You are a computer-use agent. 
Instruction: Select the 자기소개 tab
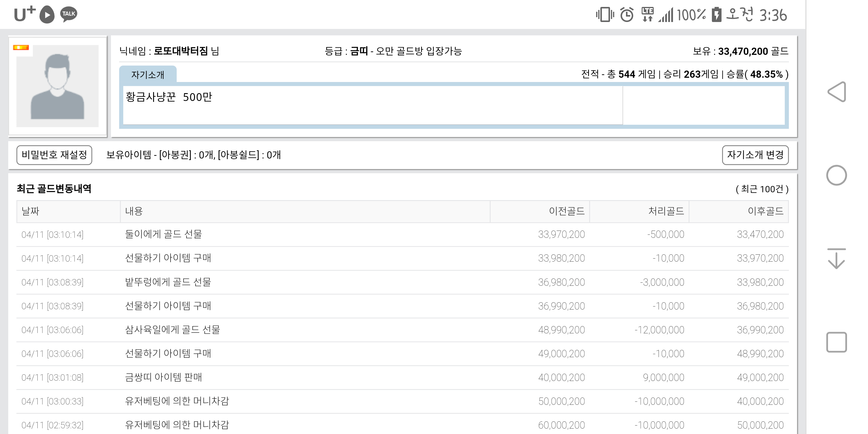point(148,74)
